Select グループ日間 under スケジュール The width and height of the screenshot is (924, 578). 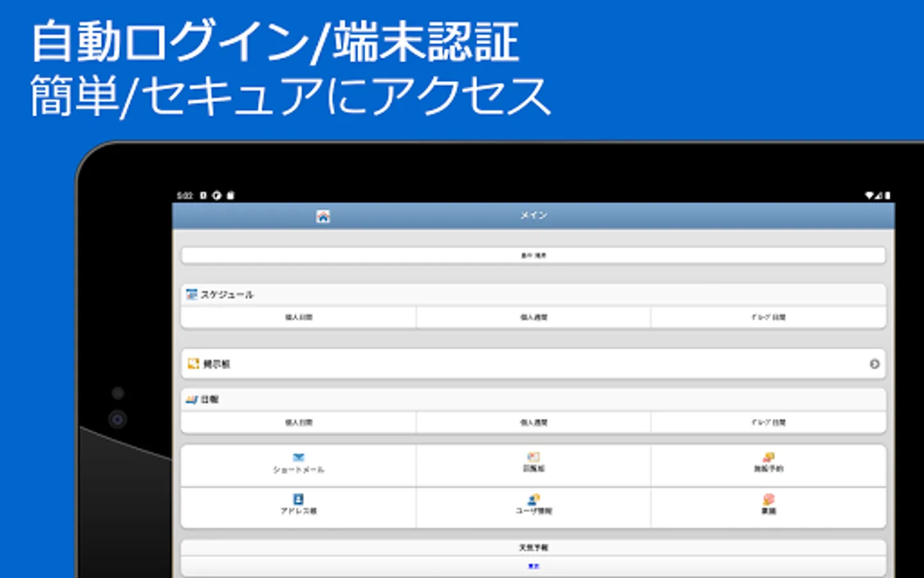click(769, 317)
